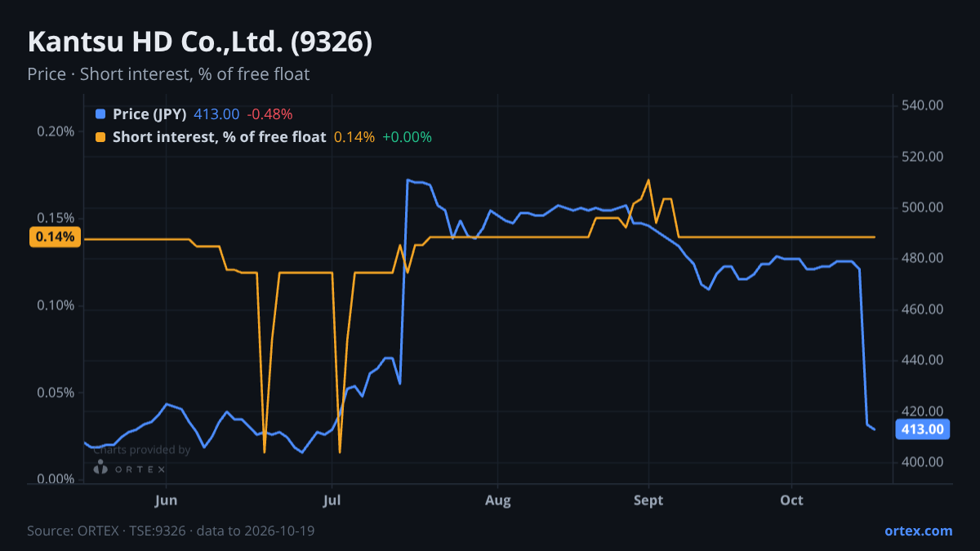This screenshot has width=980, height=551.
Task: Click the 480.00 right axis label
Action: click(x=923, y=258)
